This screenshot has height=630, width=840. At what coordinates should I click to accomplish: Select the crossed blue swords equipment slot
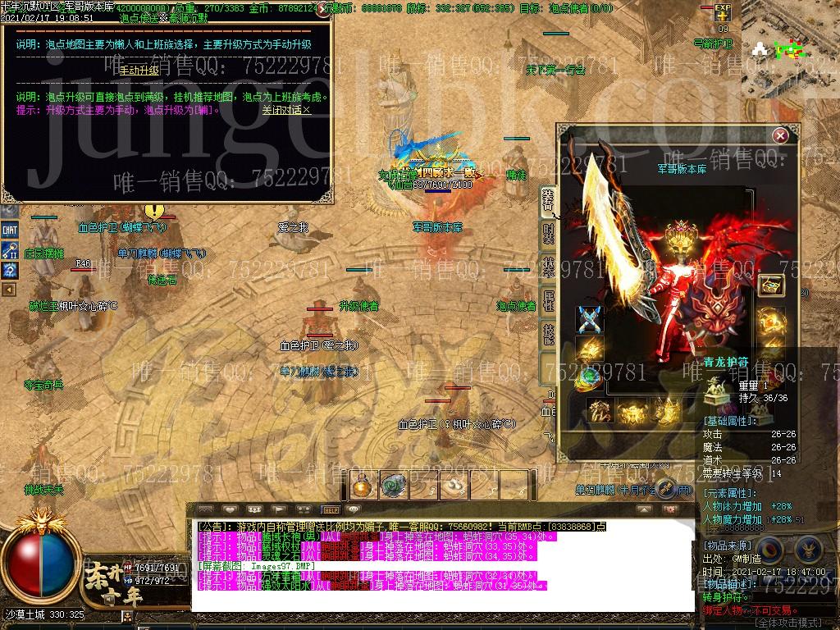coord(589,319)
